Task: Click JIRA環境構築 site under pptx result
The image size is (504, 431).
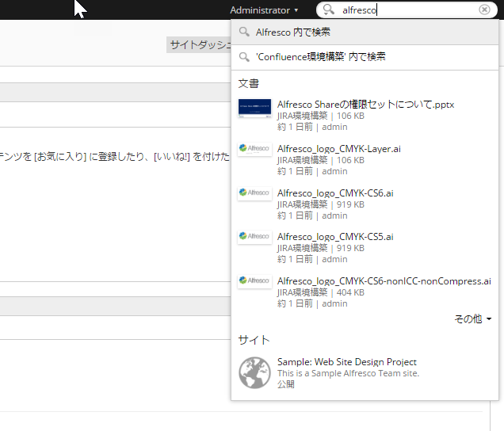Action: 302,116
